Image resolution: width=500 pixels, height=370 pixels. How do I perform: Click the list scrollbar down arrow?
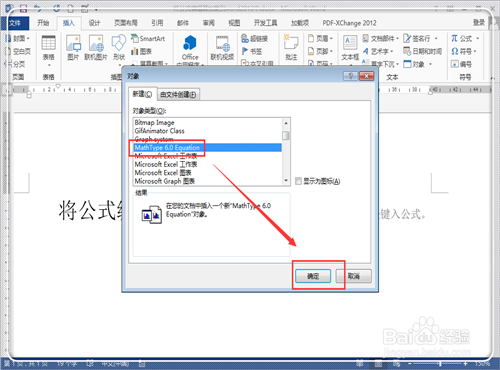[x=286, y=181]
